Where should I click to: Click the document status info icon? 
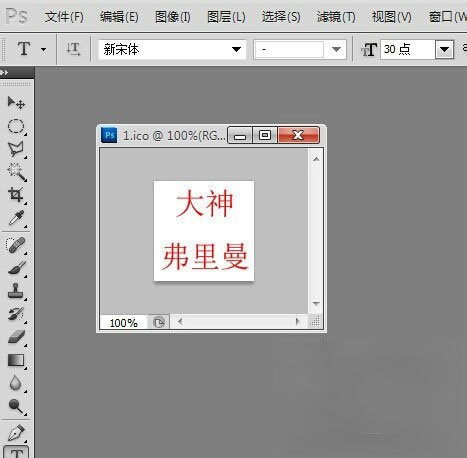pos(158,322)
